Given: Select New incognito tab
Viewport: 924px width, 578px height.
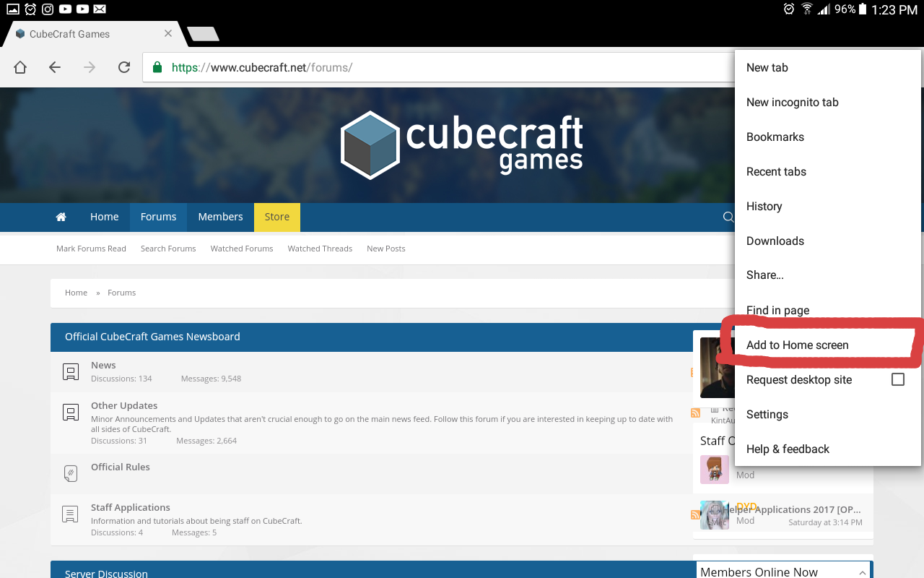Looking at the screenshot, I should 828,102.
